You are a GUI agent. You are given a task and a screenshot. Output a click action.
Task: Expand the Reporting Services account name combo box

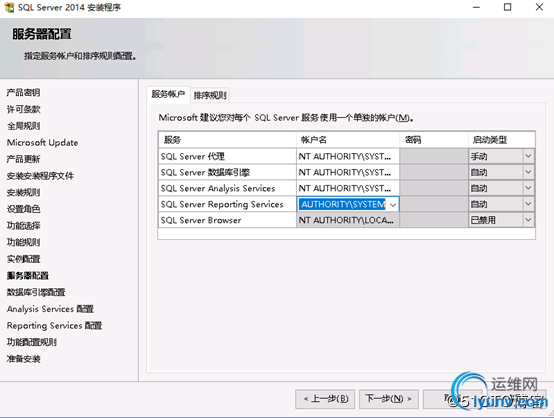393,204
